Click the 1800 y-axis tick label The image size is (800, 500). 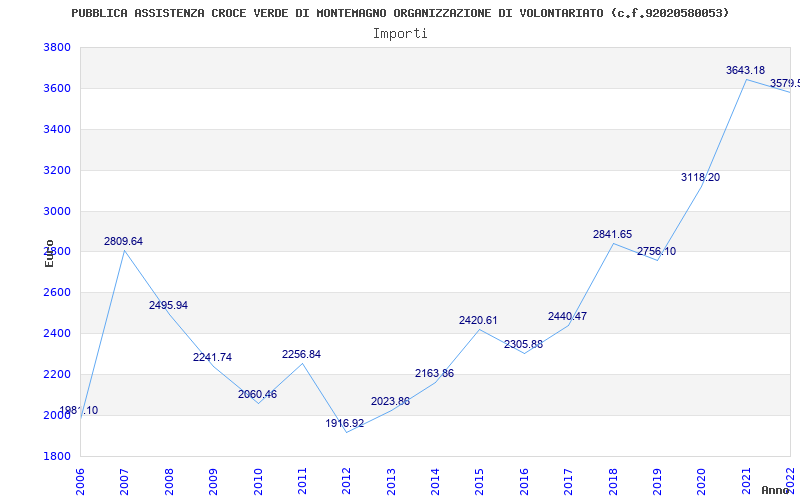coord(57,456)
